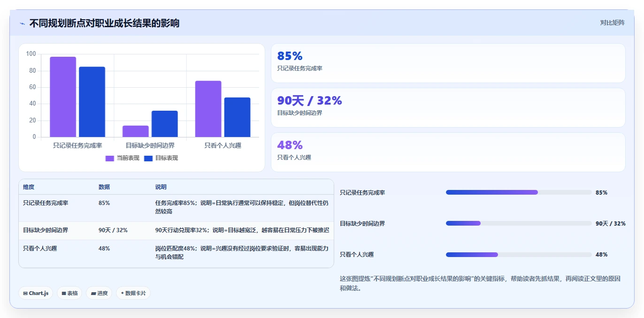Click the description starting 岗位匹配度48%
Screen dimensions: 644x318
tap(242, 253)
